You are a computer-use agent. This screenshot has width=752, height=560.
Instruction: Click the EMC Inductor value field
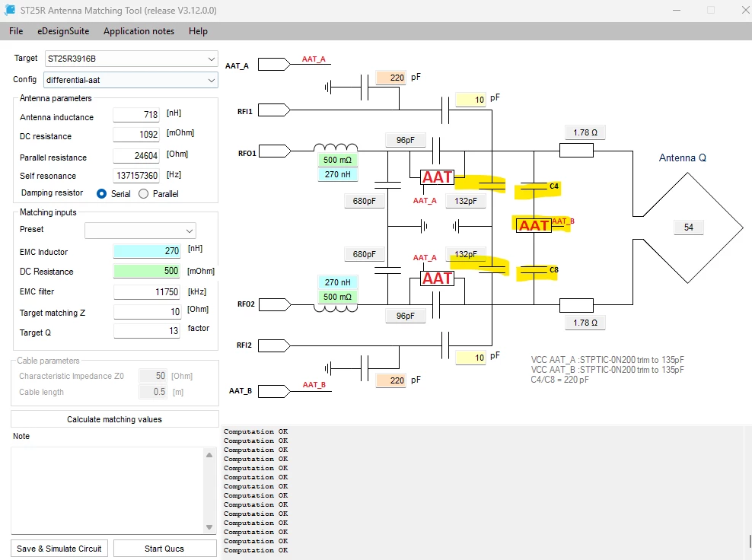(147, 251)
